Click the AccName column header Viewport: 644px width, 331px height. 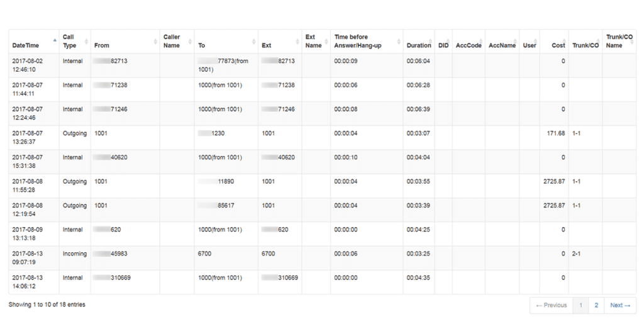[x=502, y=45]
